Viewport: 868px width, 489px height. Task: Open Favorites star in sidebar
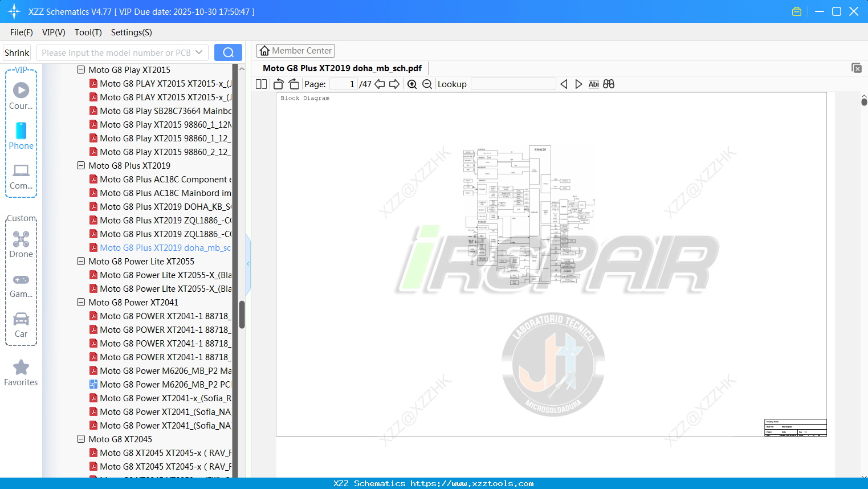[21, 373]
